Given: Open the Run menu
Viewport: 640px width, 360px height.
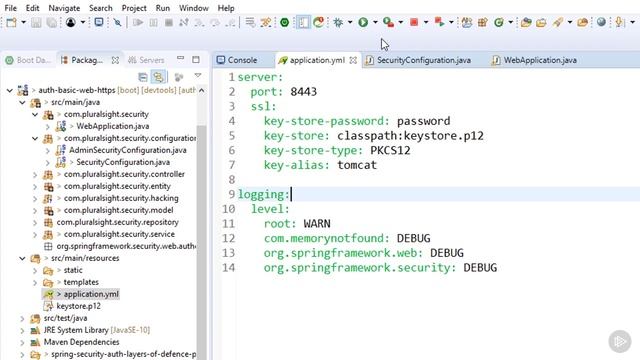Looking at the screenshot, I should click(162, 8).
